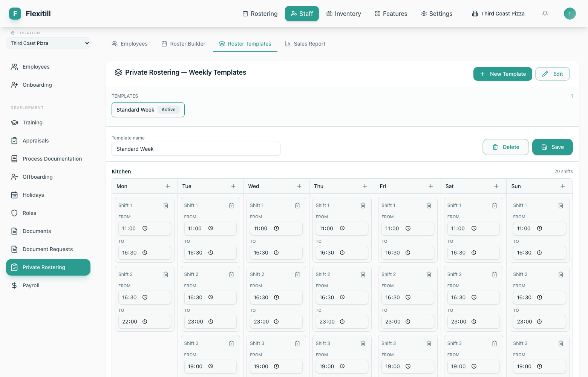Remove Tuesday Shift 1 via trash icon

(231, 205)
